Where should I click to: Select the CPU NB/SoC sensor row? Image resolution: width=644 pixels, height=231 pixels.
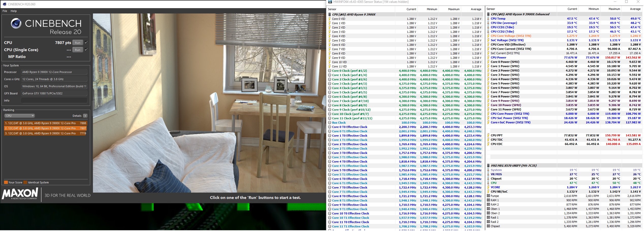tap(564, 192)
